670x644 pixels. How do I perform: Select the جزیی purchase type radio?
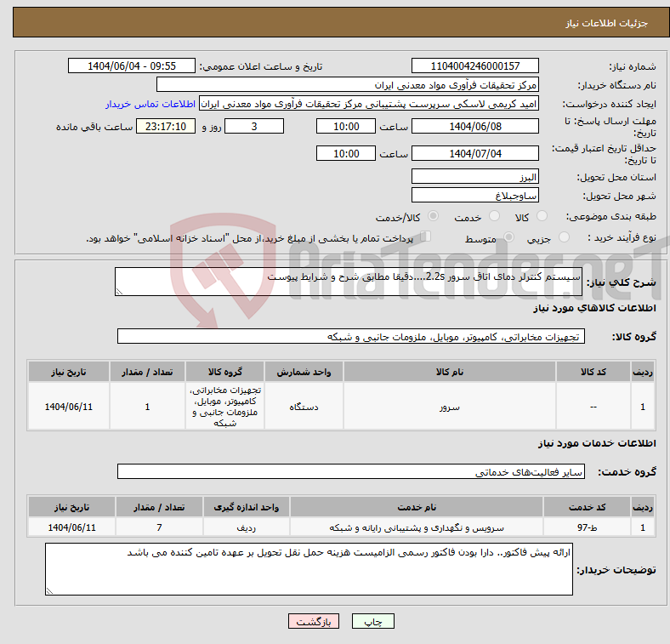coord(564,237)
